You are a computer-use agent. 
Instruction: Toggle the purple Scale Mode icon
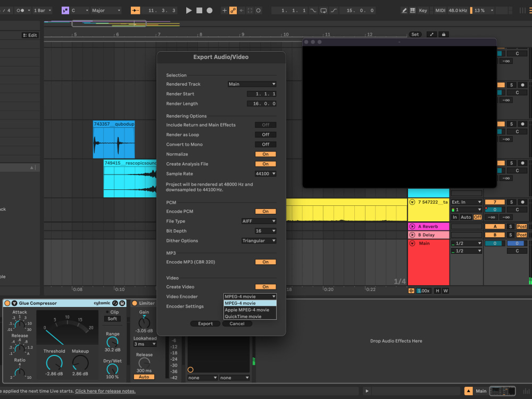[x=65, y=11]
